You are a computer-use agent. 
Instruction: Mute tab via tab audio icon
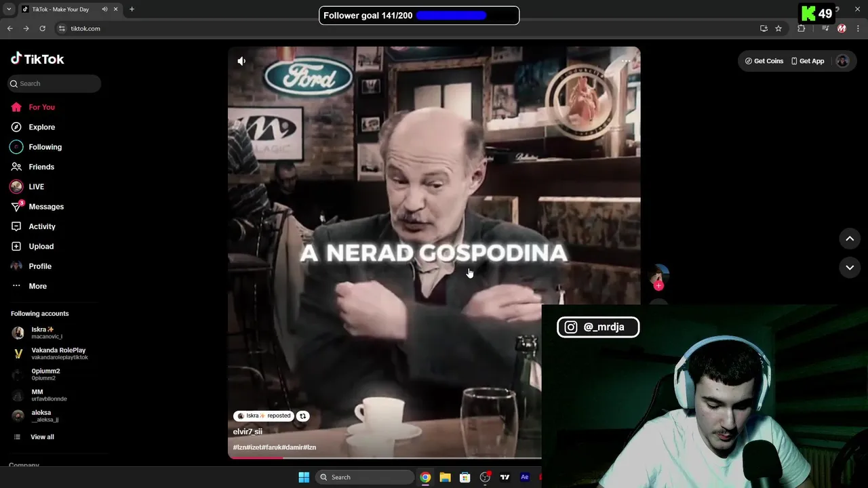pos(104,9)
